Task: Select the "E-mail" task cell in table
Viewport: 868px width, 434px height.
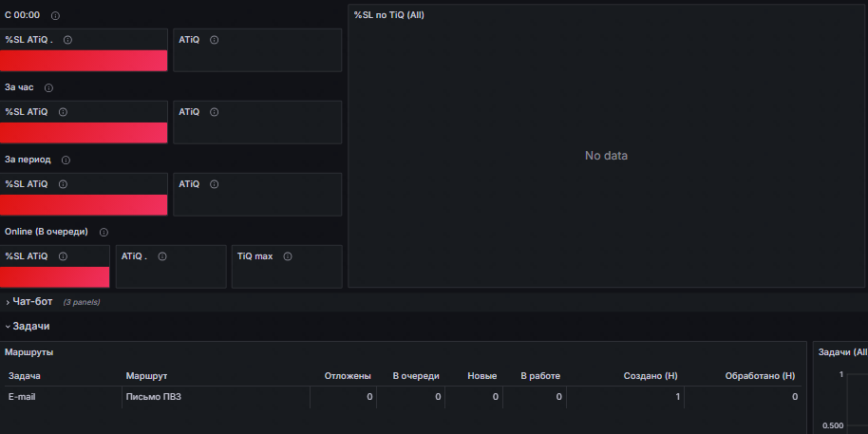Action: [22, 397]
